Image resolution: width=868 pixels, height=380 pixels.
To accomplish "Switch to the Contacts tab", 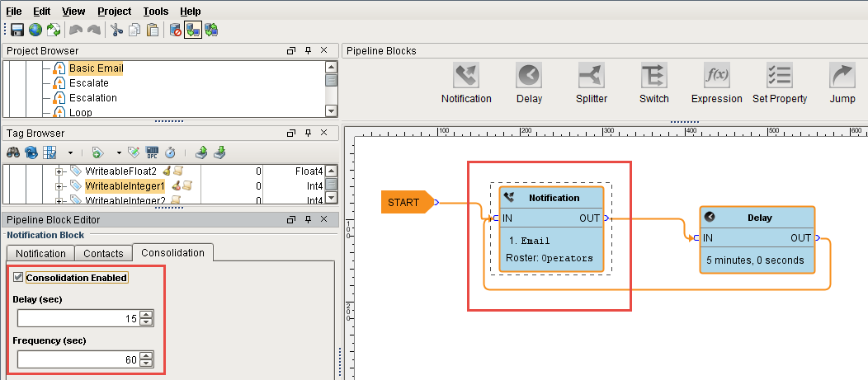I will 104,253.
